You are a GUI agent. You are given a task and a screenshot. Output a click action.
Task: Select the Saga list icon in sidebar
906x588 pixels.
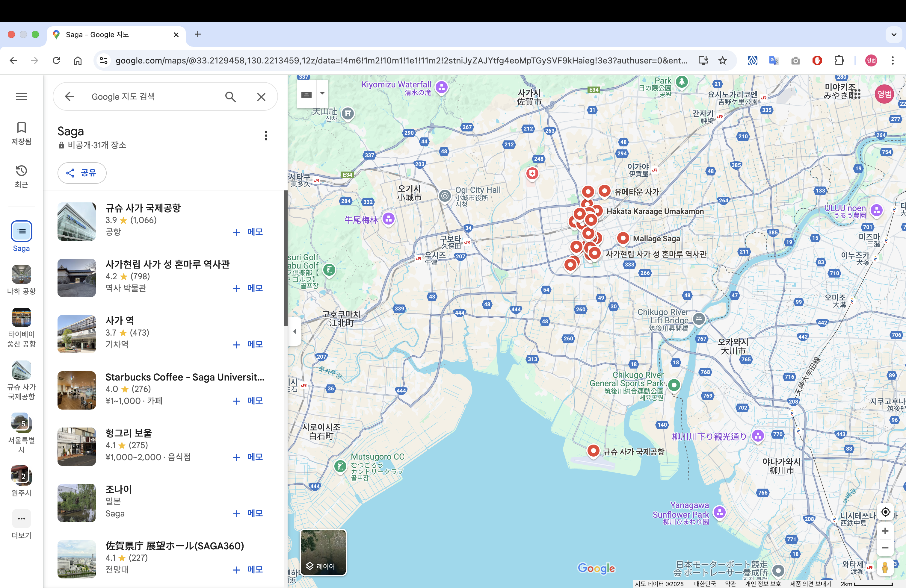pyautogui.click(x=21, y=231)
